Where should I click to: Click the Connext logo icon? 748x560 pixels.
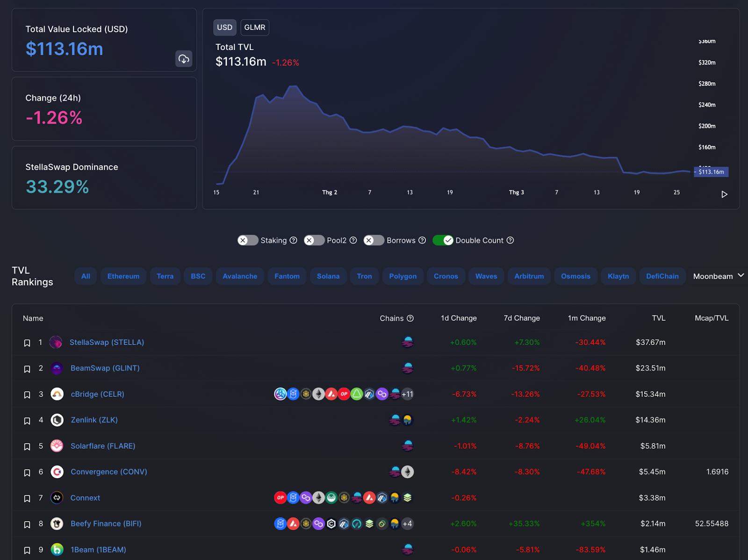pyautogui.click(x=57, y=498)
